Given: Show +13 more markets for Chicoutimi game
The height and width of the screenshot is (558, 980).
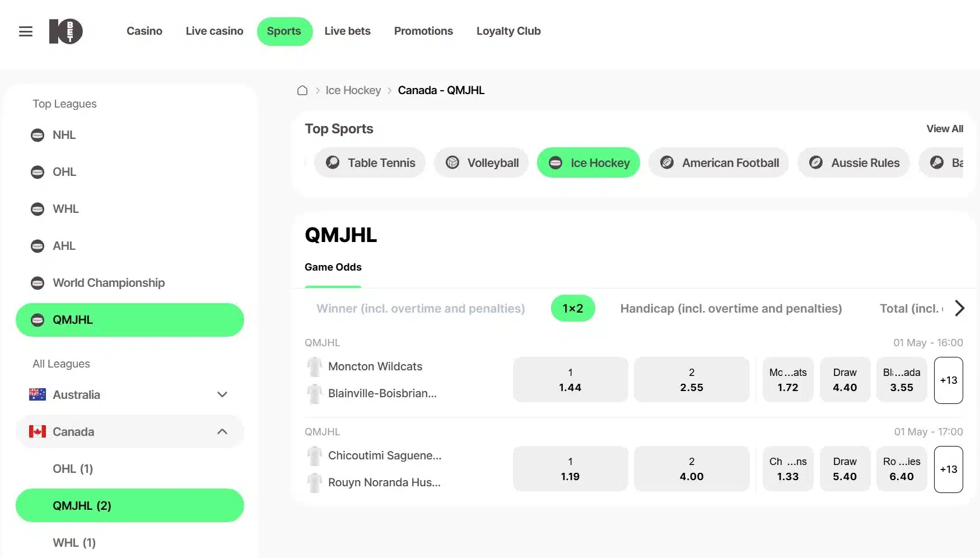Looking at the screenshot, I should click(x=949, y=469).
